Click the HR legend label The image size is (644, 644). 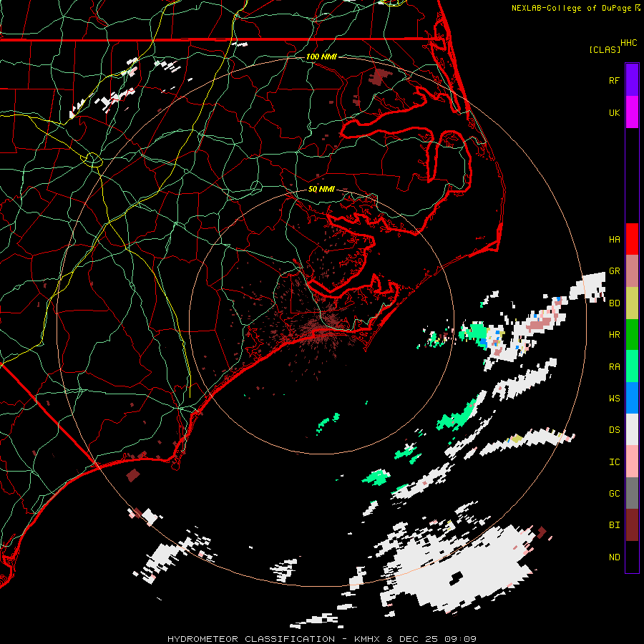tap(614, 335)
